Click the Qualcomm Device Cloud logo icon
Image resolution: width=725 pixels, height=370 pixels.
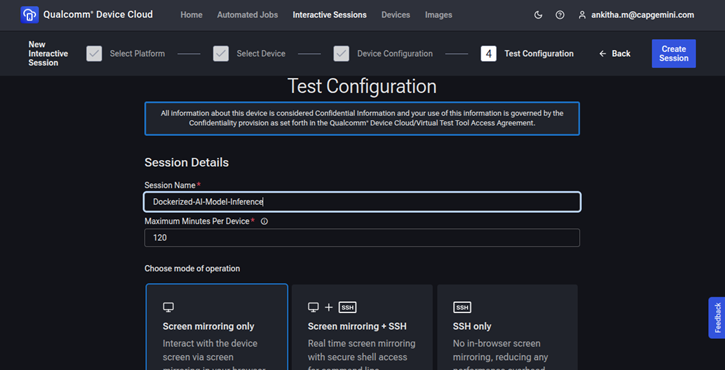(30, 15)
